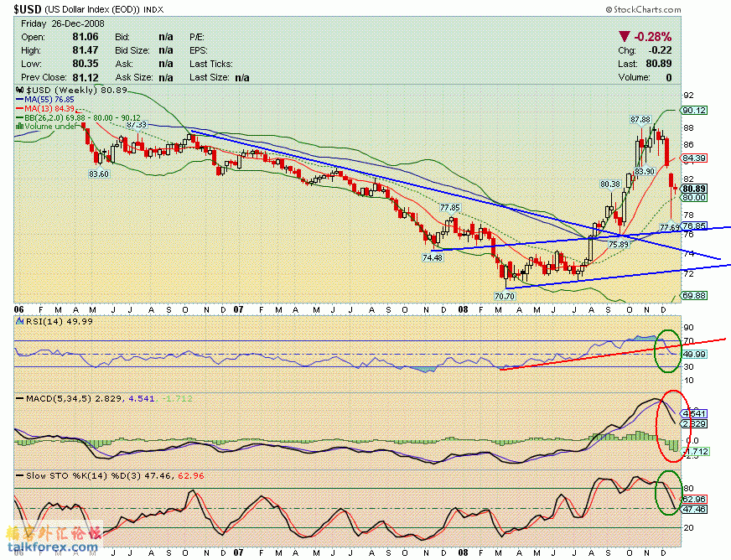Image resolution: width=731 pixels, height=560 pixels.
Task: Open the StockCharts.com copyright link
Action: tap(643, 9)
